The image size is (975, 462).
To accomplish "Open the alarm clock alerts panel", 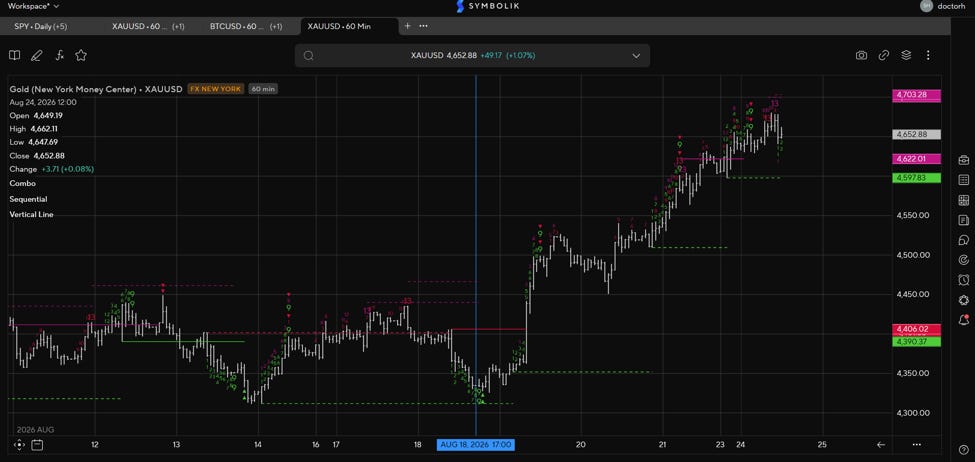I will tap(964, 280).
